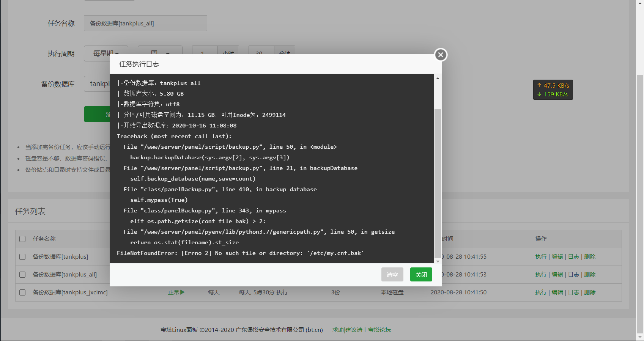Click the 操作 column header
Viewport: 644px width, 341px height.
pyautogui.click(x=541, y=239)
